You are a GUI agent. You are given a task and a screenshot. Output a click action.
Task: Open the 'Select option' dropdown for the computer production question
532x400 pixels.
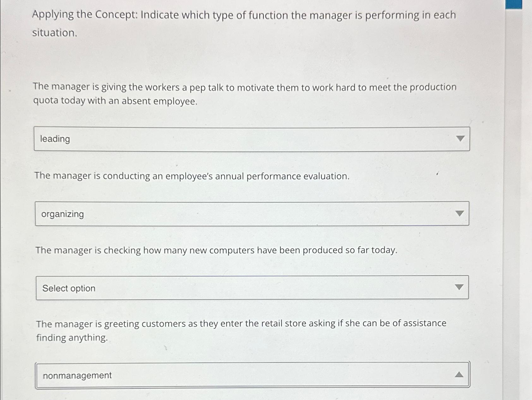pyautogui.click(x=253, y=288)
